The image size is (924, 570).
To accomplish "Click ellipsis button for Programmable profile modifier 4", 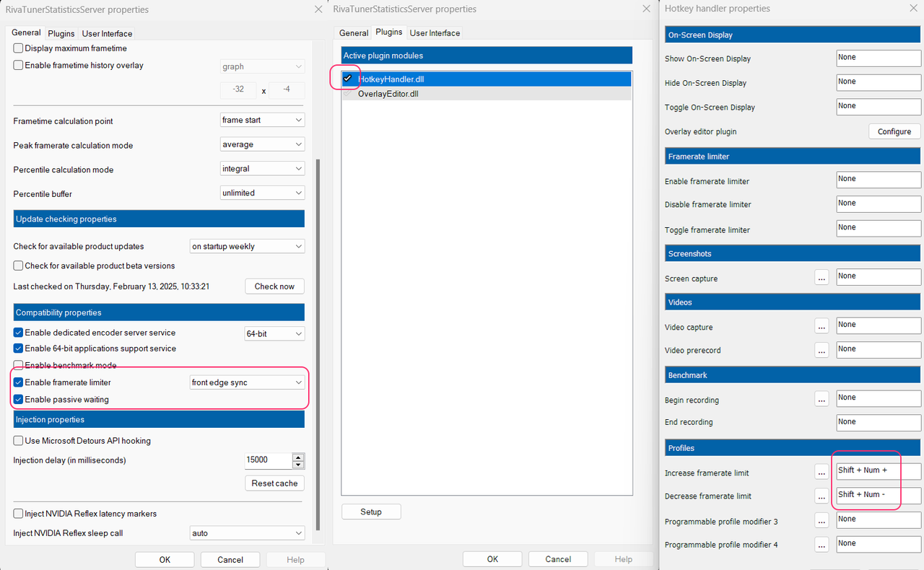I will 821,545.
